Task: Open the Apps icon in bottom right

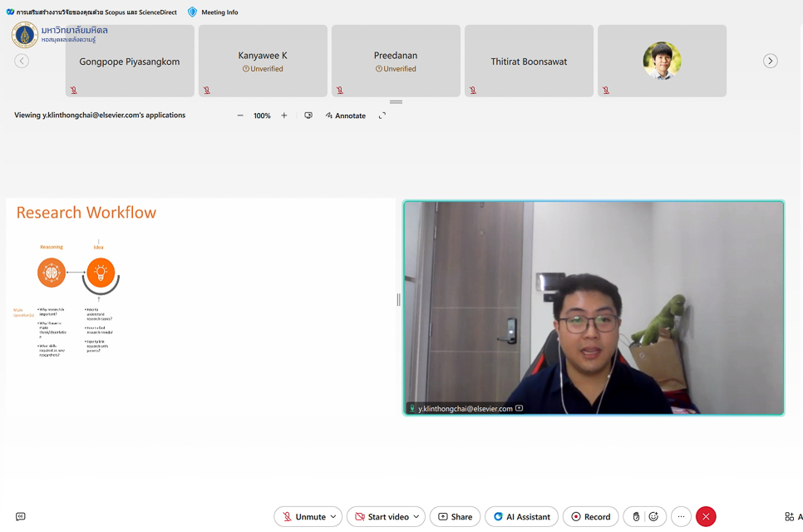Action: tap(789, 516)
